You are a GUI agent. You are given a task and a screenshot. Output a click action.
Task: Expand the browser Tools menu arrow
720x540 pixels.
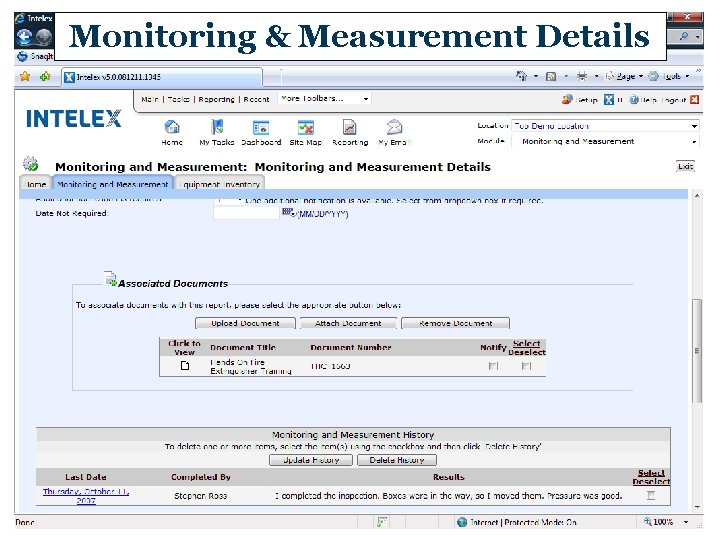[x=687, y=76]
